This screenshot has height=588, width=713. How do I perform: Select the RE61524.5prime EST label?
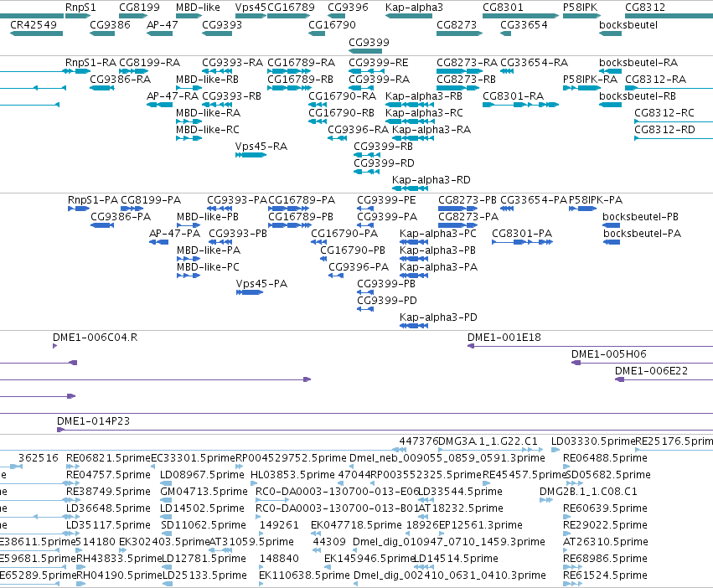click(x=605, y=575)
